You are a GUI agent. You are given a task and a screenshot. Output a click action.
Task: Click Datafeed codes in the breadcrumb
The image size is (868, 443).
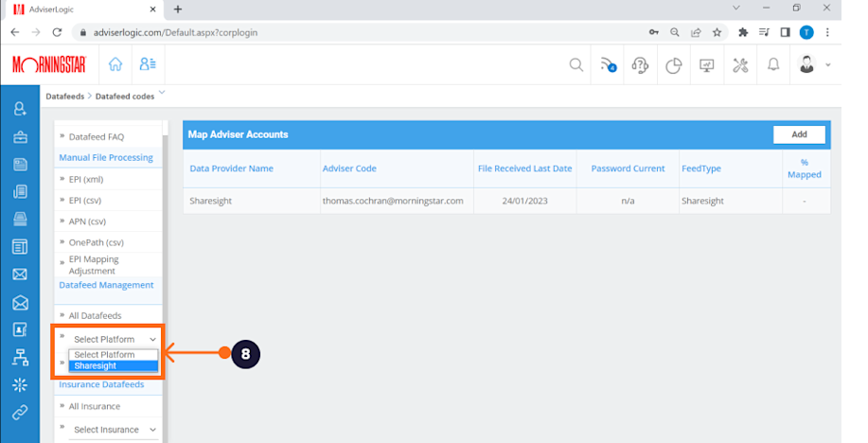[125, 97]
